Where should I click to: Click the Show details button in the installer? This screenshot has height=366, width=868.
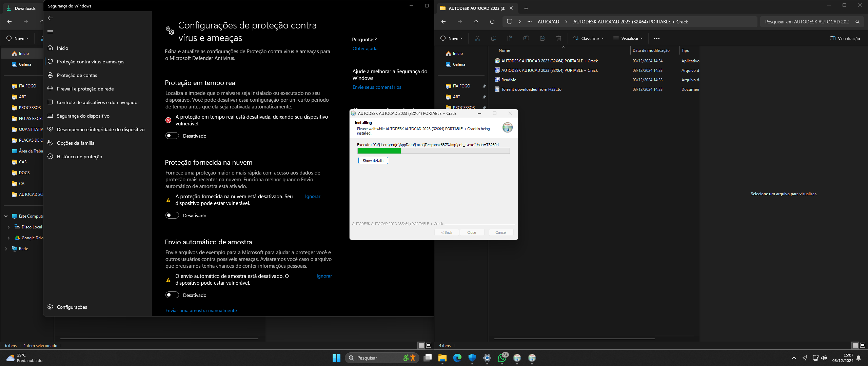[x=373, y=161]
